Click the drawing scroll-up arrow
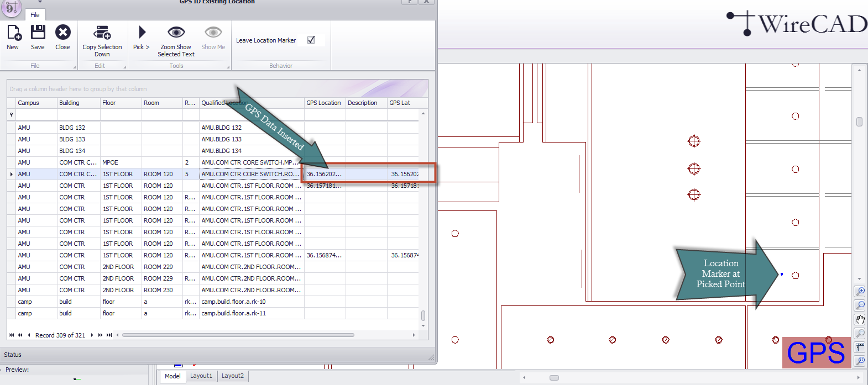Image resolution: width=868 pixels, height=385 pixels. pos(859,71)
